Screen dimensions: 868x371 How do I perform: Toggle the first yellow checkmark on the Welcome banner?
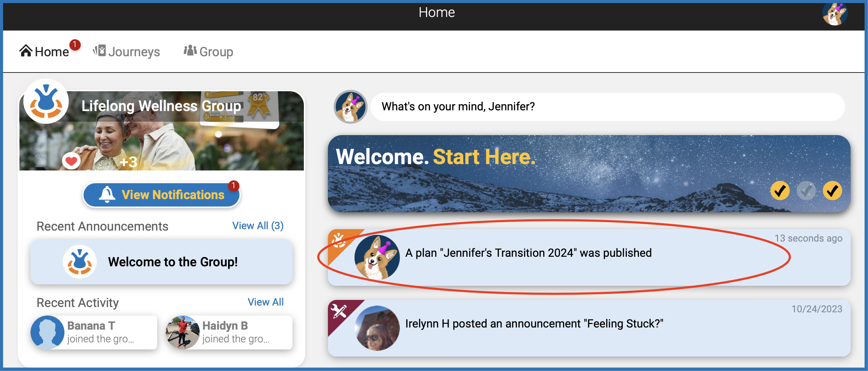point(780,191)
